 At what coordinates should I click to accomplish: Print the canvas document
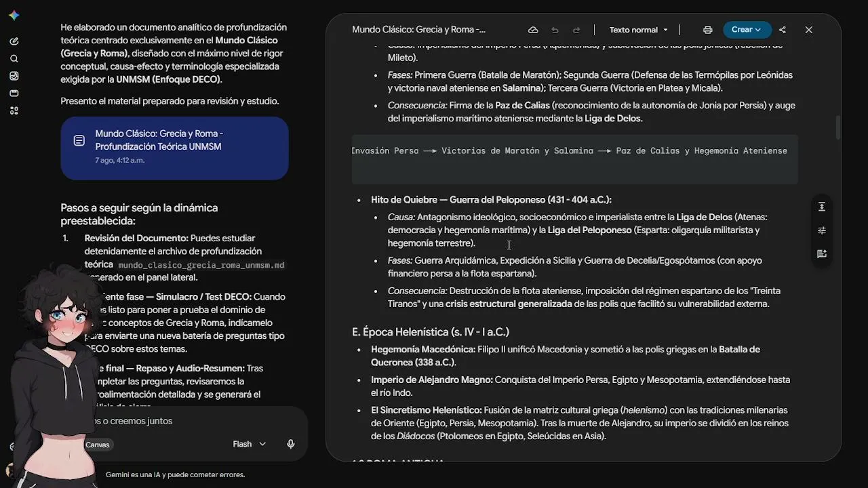pos(707,30)
